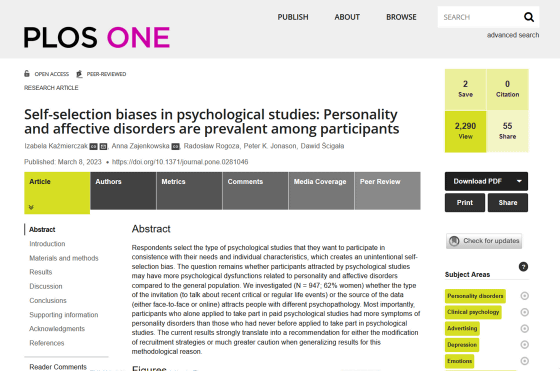This screenshot has height=371, width=560.
Task: Open the Peer Review tab
Action: coord(388,191)
